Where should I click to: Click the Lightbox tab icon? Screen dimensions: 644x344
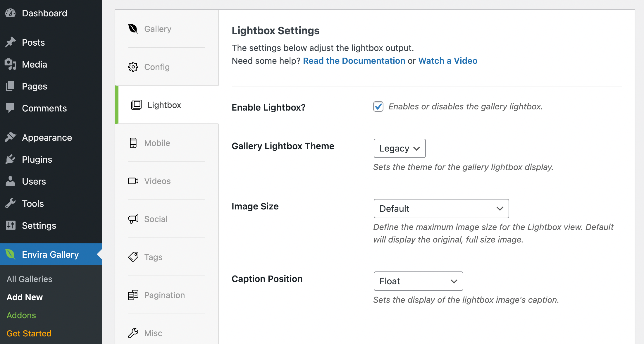136,105
